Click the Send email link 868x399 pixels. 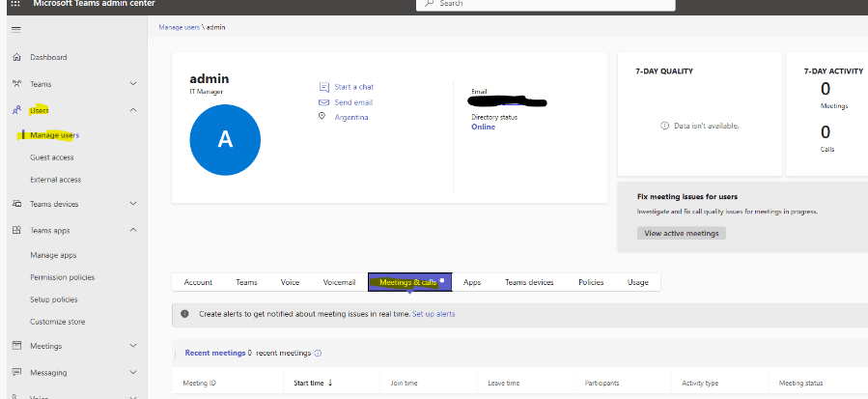(x=353, y=102)
